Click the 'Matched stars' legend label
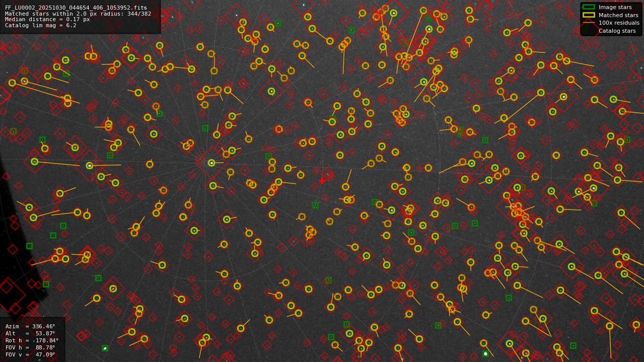The height and width of the screenshot is (362, 644). point(618,15)
